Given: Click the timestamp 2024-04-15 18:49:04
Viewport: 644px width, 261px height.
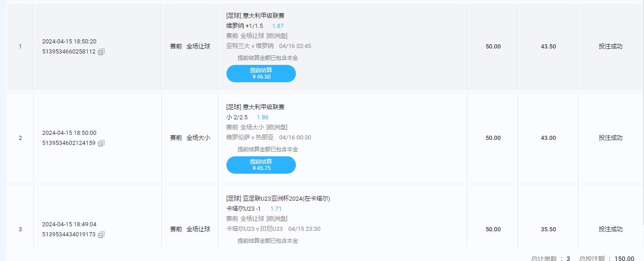Looking at the screenshot, I should [x=69, y=224].
